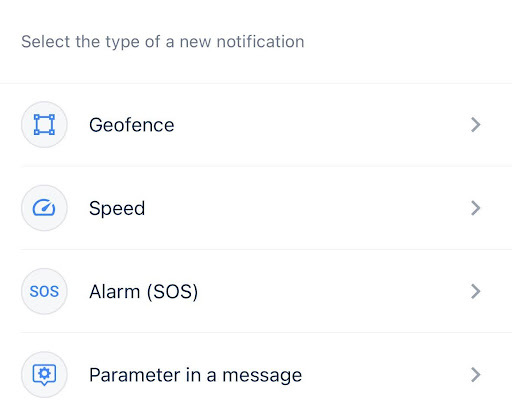Expand Speed using its right chevron
The height and width of the screenshot is (415, 512).
click(476, 208)
